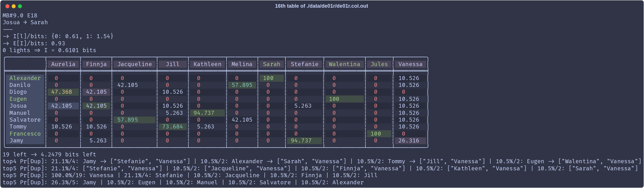Screen dimensions: 644x188
Task: Click the Finnja column header
Action: coord(96,64)
